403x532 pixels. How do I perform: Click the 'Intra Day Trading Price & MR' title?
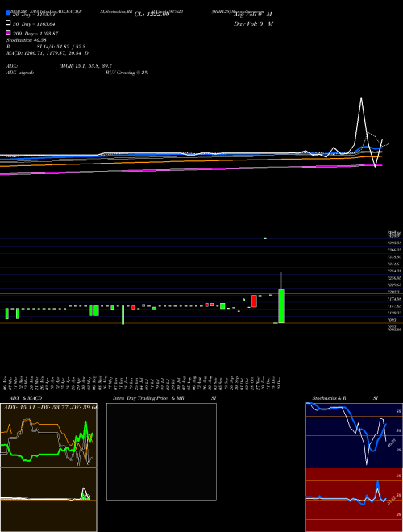click(x=148, y=398)
